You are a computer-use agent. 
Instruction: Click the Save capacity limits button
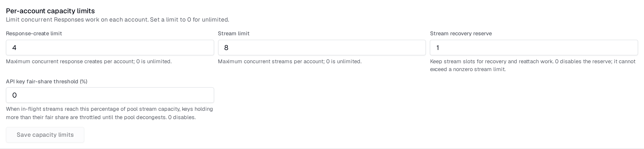coord(45,135)
